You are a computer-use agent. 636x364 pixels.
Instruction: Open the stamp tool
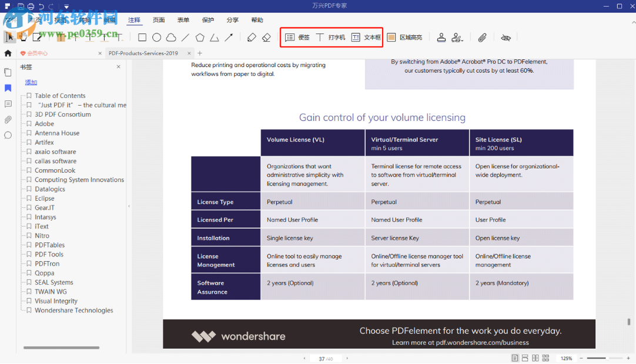[x=441, y=38]
